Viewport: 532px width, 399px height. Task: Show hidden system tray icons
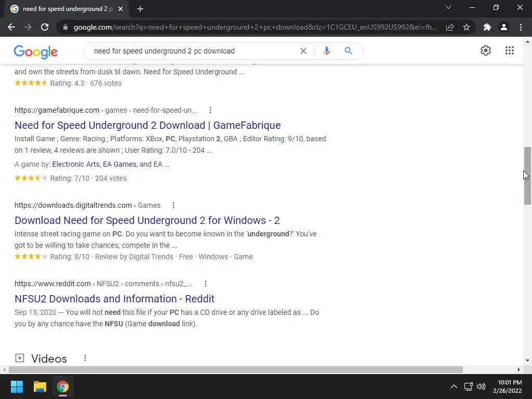click(454, 387)
